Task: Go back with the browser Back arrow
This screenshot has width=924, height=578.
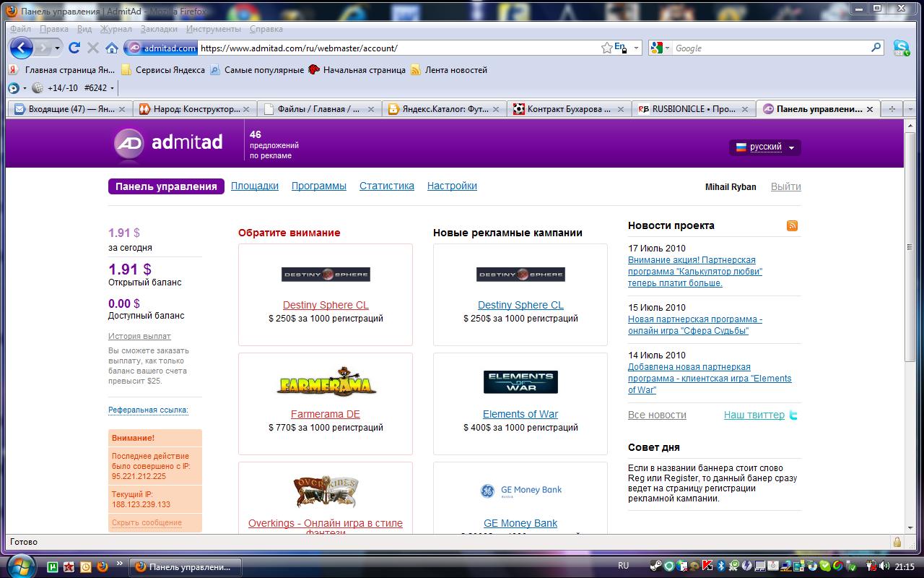Action: 22,48
